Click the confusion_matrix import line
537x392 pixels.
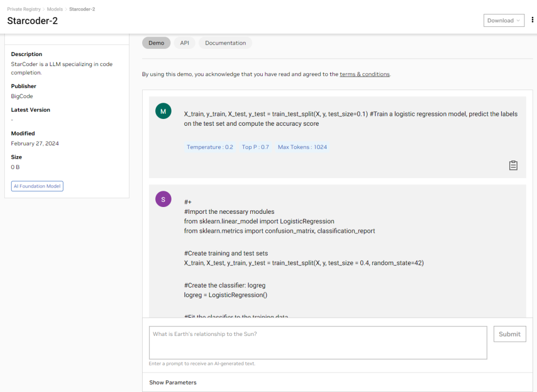coord(280,231)
